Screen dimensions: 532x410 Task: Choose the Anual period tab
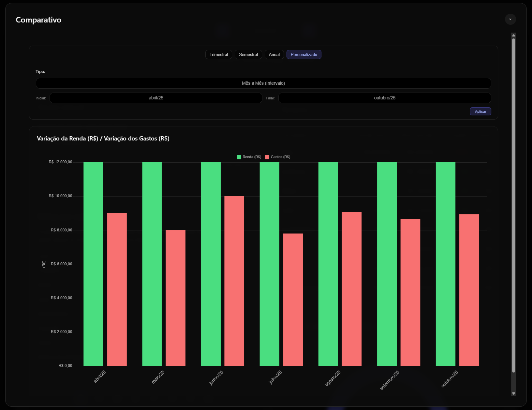coord(274,54)
